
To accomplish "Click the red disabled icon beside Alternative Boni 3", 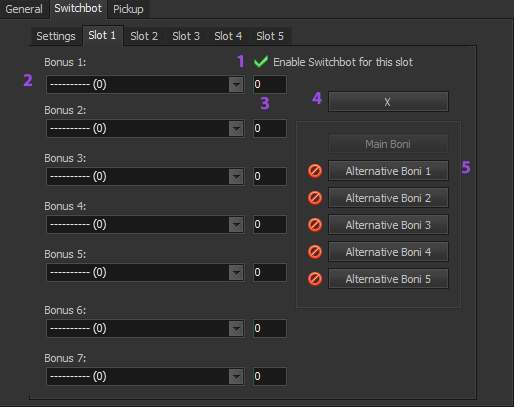I will [315, 225].
